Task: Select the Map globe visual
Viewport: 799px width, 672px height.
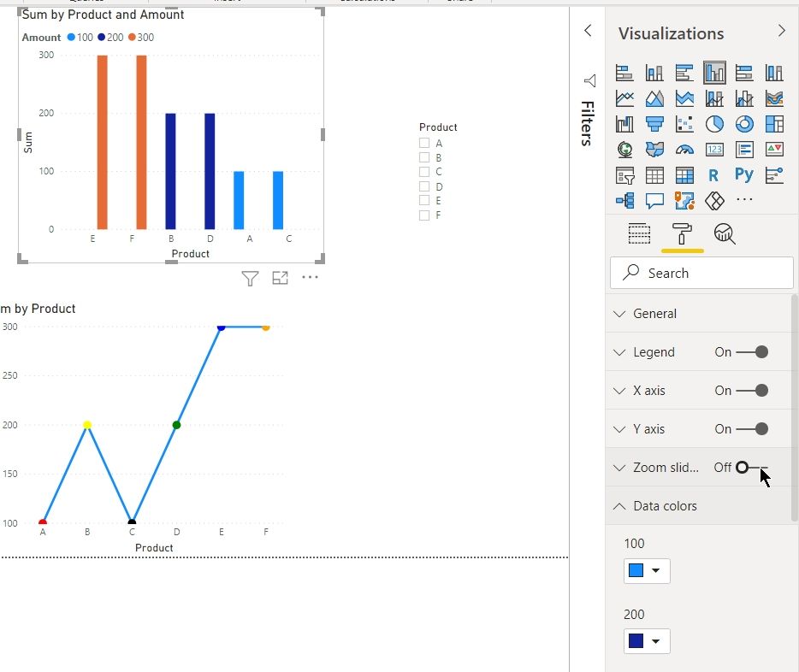Action: (x=624, y=149)
